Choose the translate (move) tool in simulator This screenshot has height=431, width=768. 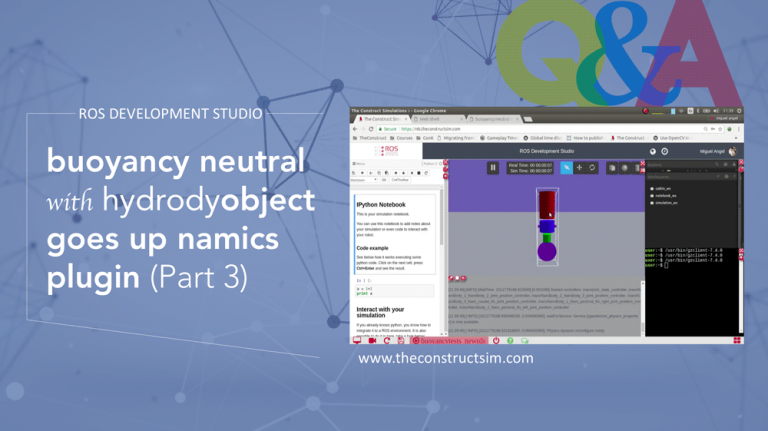point(579,168)
